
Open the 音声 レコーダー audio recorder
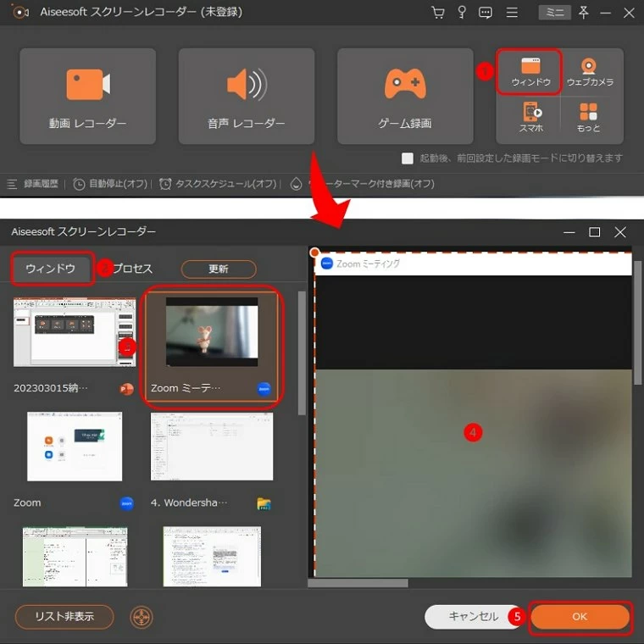click(247, 96)
